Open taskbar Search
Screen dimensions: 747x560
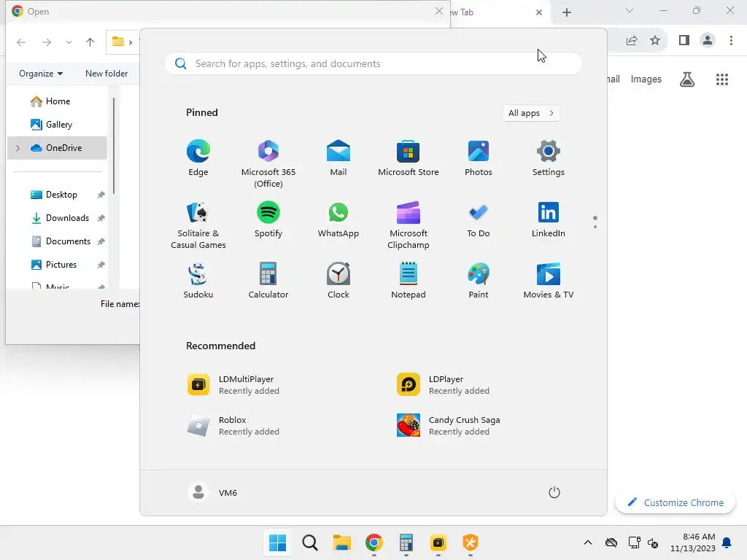[309, 542]
